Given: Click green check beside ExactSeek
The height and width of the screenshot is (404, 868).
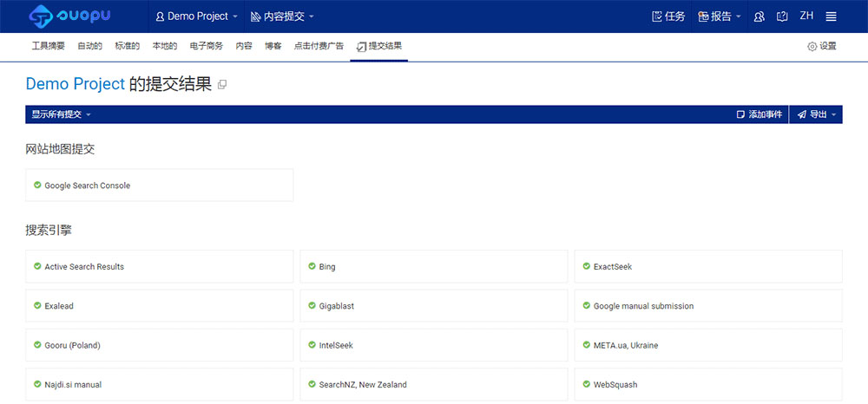Looking at the screenshot, I should click(587, 266).
